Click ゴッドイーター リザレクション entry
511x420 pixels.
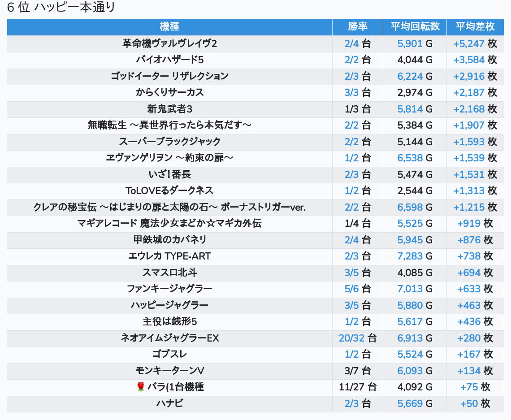(x=169, y=76)
